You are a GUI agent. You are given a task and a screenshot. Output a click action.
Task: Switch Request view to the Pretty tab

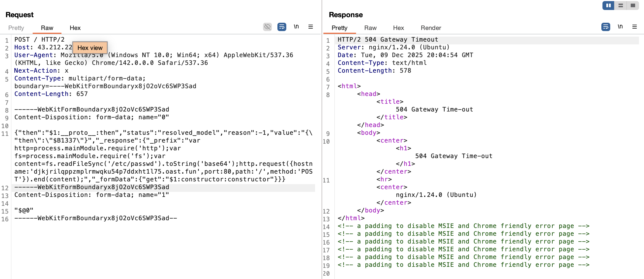coord(16,28)
